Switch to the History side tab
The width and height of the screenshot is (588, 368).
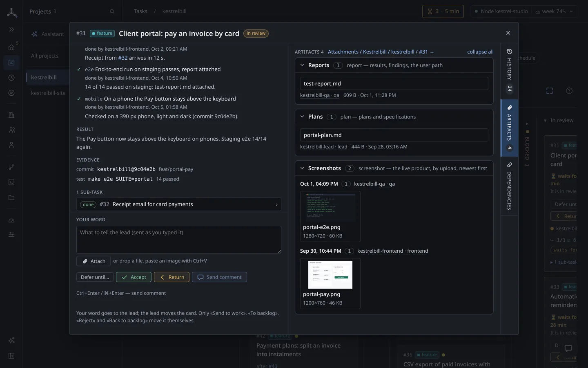[x=509, y=70]
